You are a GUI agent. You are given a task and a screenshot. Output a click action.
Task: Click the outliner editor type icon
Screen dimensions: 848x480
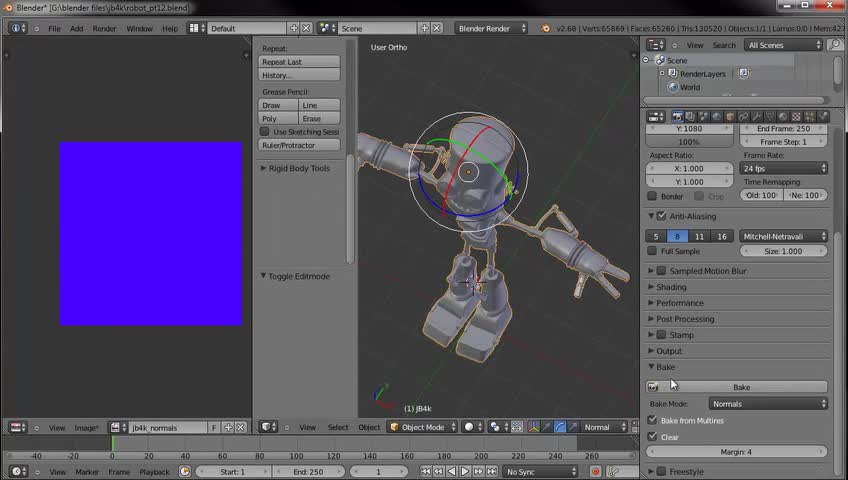[654, 45]
